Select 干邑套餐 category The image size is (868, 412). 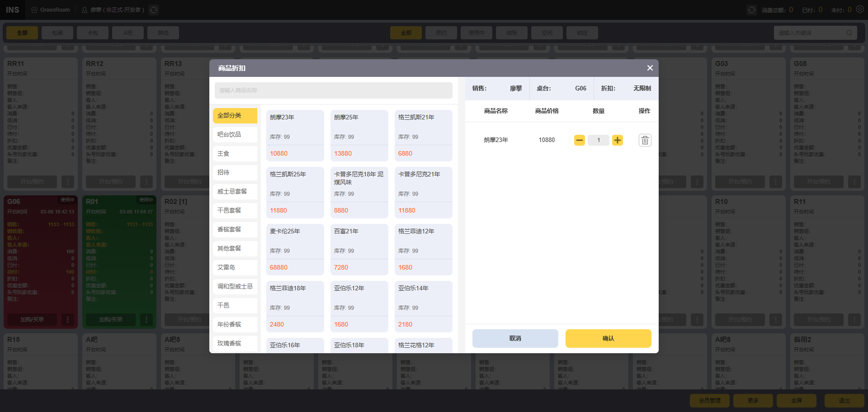235,211
